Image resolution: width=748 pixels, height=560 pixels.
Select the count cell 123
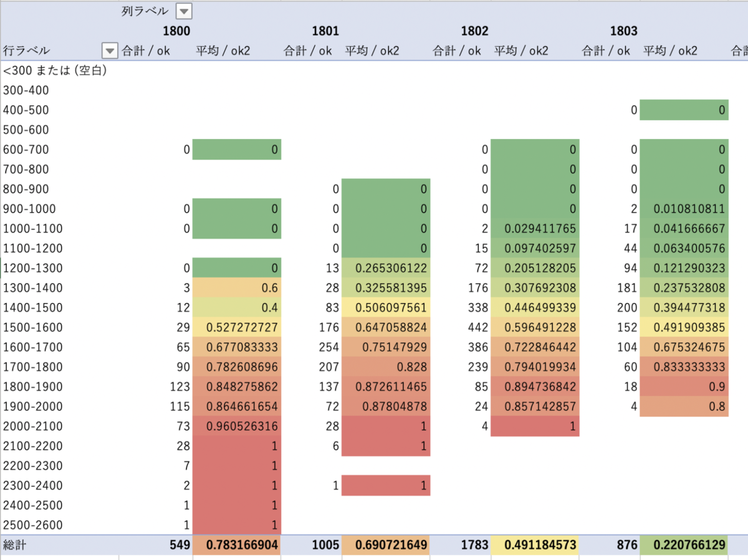pyautogui.click(x=180, y=387)
